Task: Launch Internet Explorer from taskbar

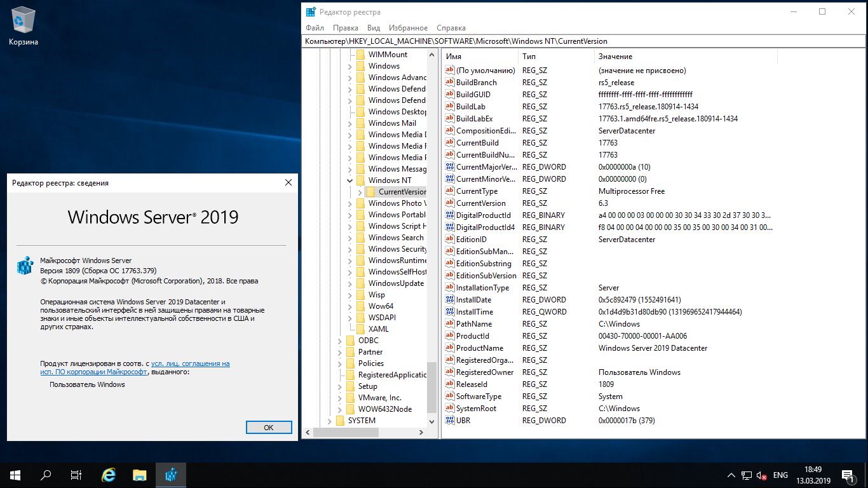Action: 109,475
